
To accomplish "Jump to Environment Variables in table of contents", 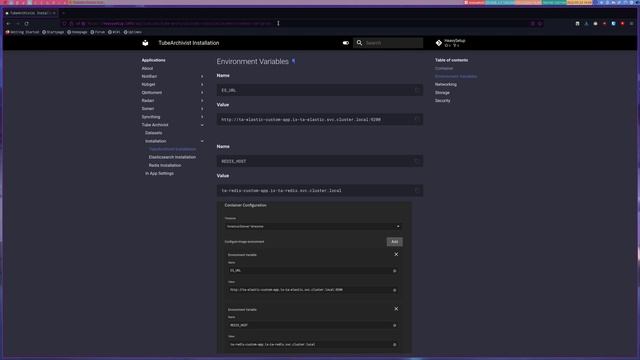I will 456,76.
